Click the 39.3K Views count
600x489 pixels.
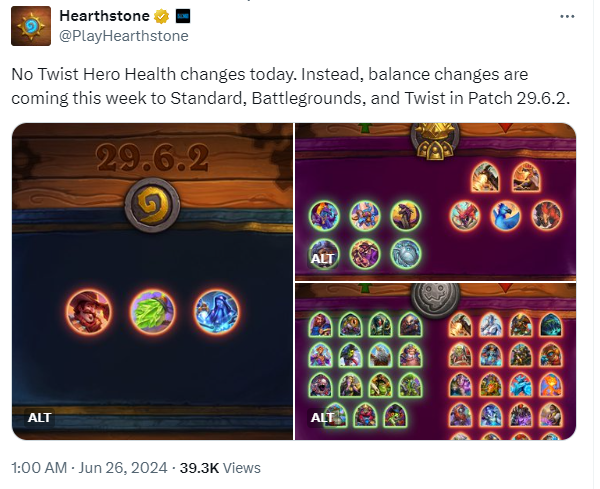point(220,468)
